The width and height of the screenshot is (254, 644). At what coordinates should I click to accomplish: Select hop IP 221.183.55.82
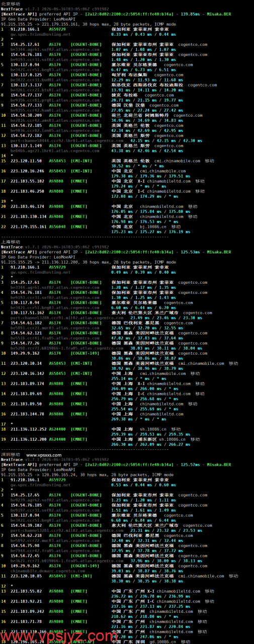[25, 591]
